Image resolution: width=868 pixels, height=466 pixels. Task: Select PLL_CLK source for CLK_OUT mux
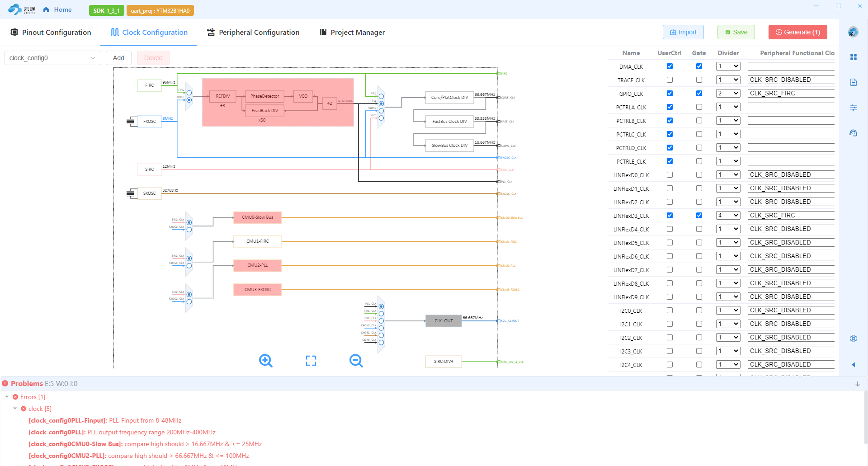click(381, 306)
